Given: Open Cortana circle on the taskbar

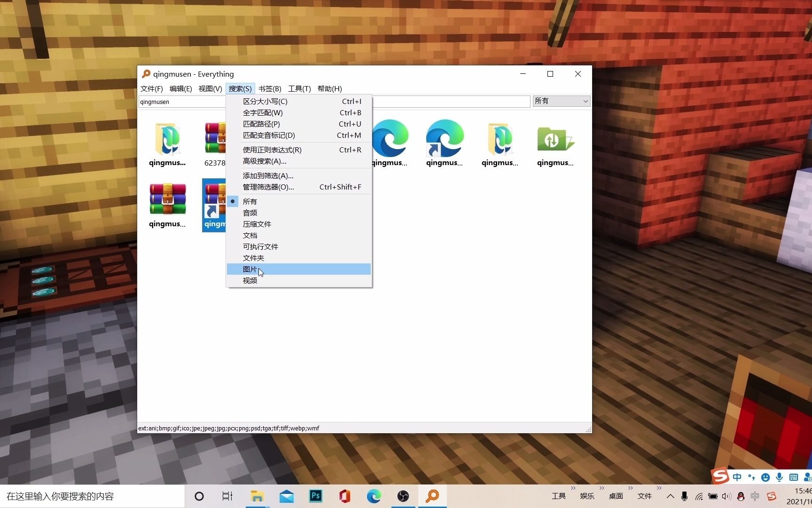Looking at the screenshot, I should tap(199, 496).
